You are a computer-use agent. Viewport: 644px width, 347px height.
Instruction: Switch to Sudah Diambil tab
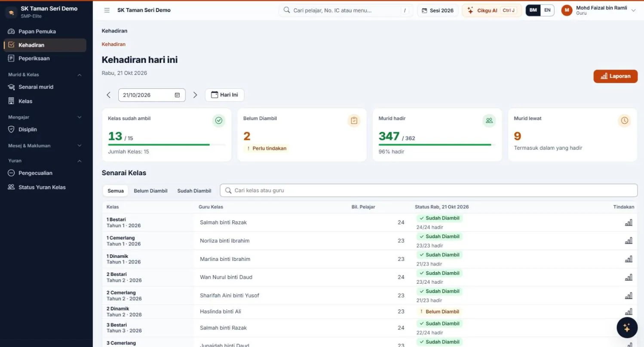click(x=194, y=191)
